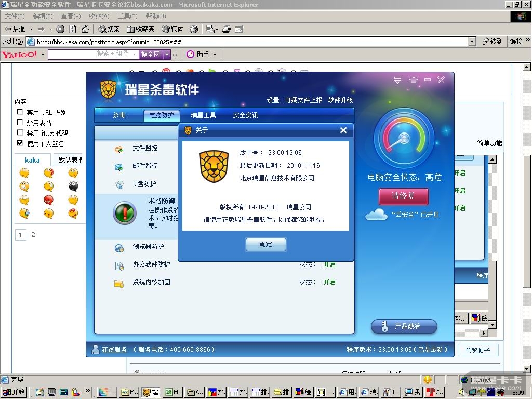Open the address bar dropdown arrow
532x399 pixels.
472,42
